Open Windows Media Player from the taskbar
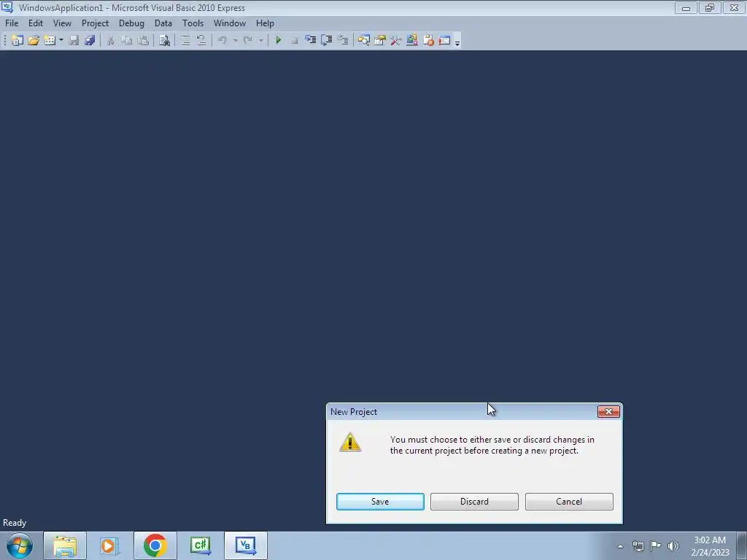This screenshot has height=560, width=747. tap(109, 545)
